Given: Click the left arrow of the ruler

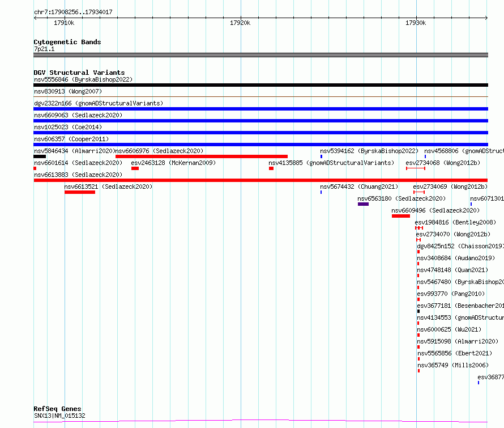Looking at the screenshot, I should click(x=35, y=18).
